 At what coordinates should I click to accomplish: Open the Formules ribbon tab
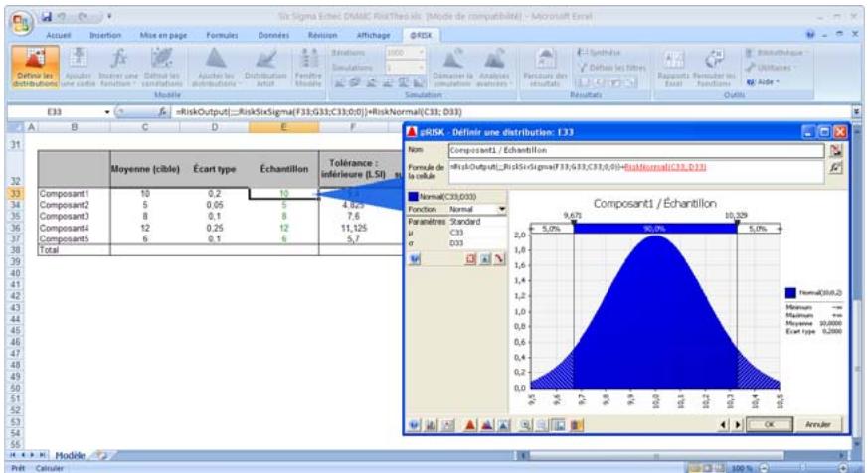(222, 36)
